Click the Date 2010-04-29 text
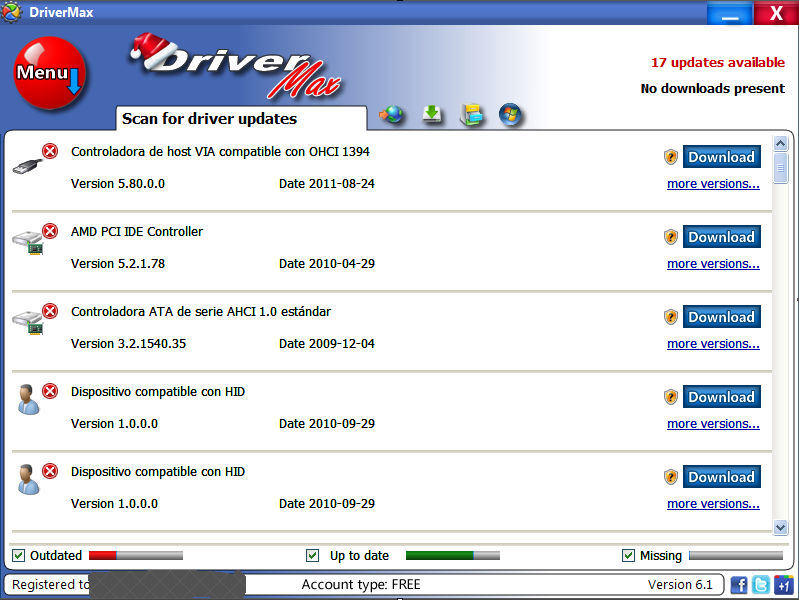Viewport: 799px width, 600px height. tap(327, 264)
